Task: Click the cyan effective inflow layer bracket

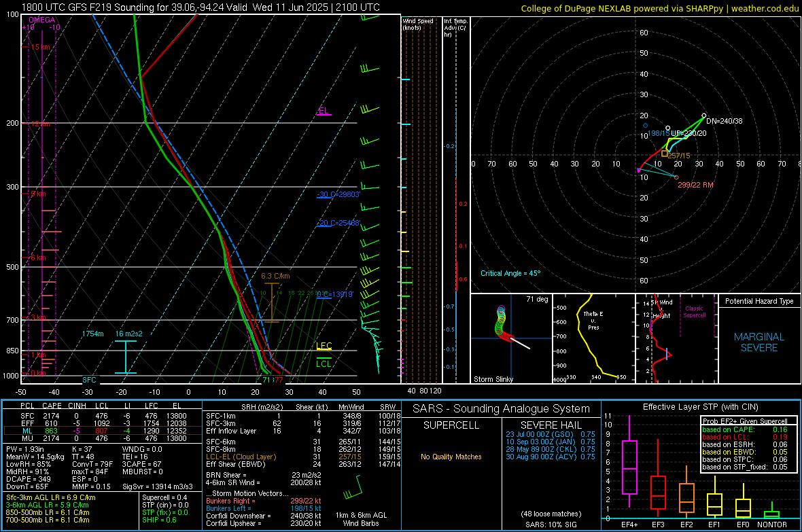Action: click(126, 357)
